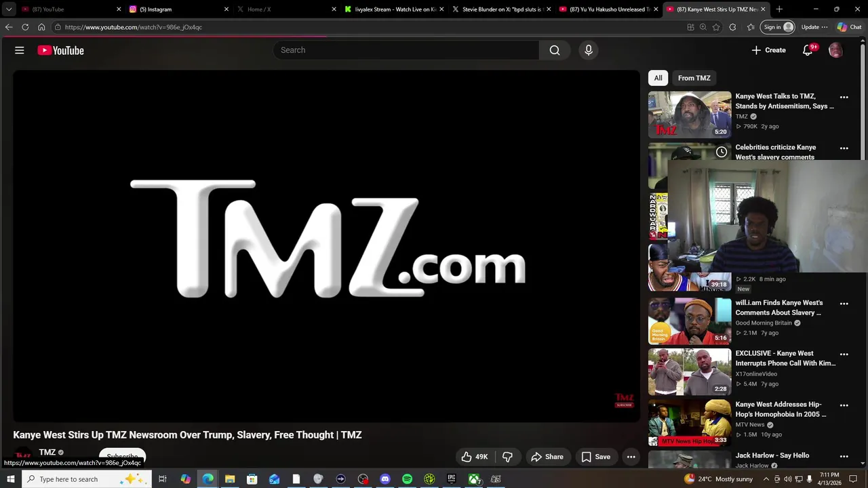Open the 'Kanye West Addresses Hip-Hop's Homophobia' title link

tap(781, 409)
